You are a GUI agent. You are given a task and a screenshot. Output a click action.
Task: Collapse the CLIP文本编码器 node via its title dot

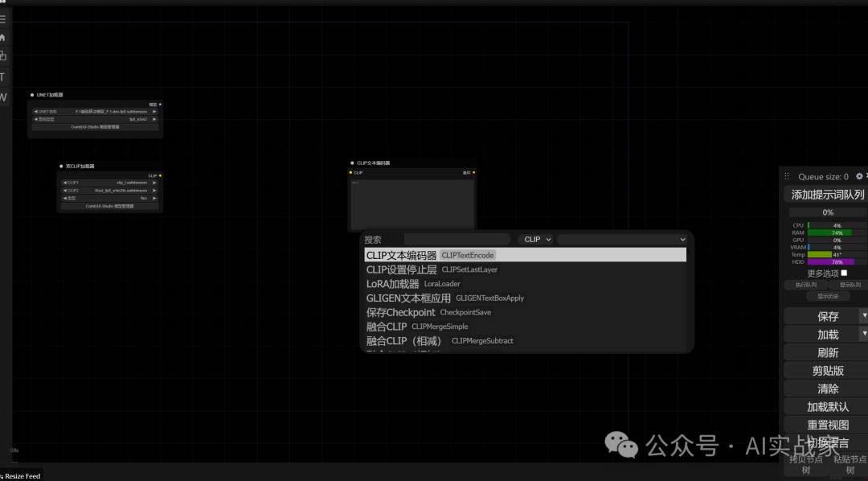point(352,163)
